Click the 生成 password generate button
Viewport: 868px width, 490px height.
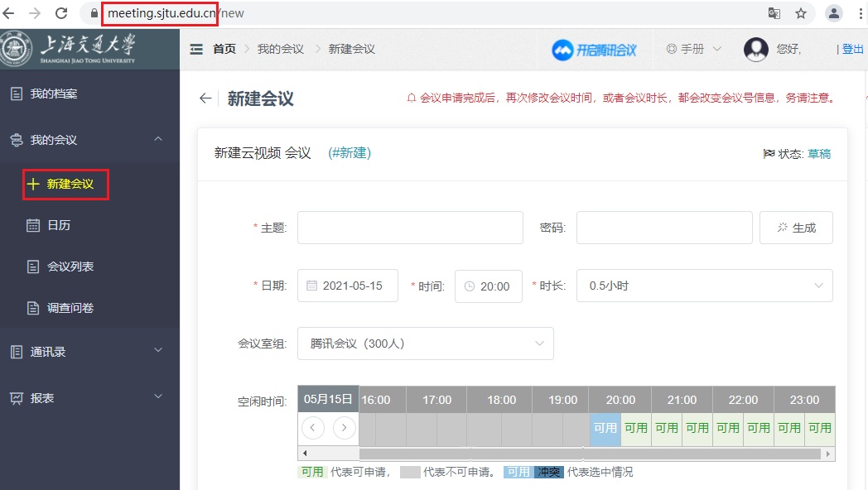click(x=796, y=228)
